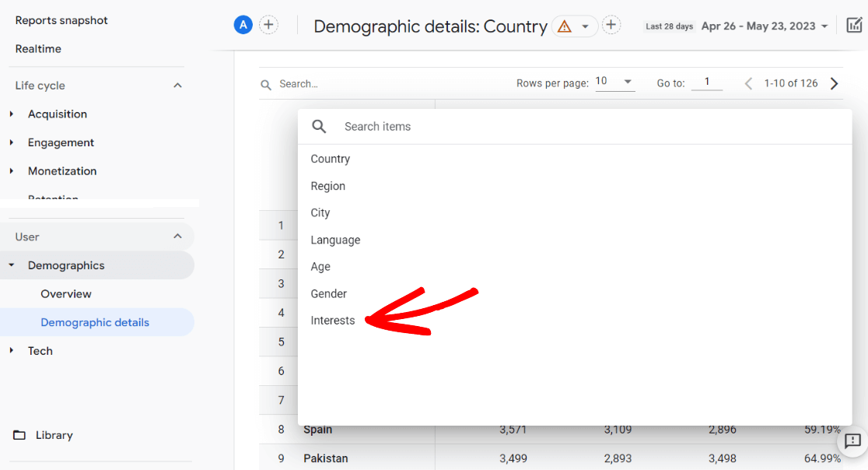Click the Search items field

pyautogui.click(x=544, y=126)
